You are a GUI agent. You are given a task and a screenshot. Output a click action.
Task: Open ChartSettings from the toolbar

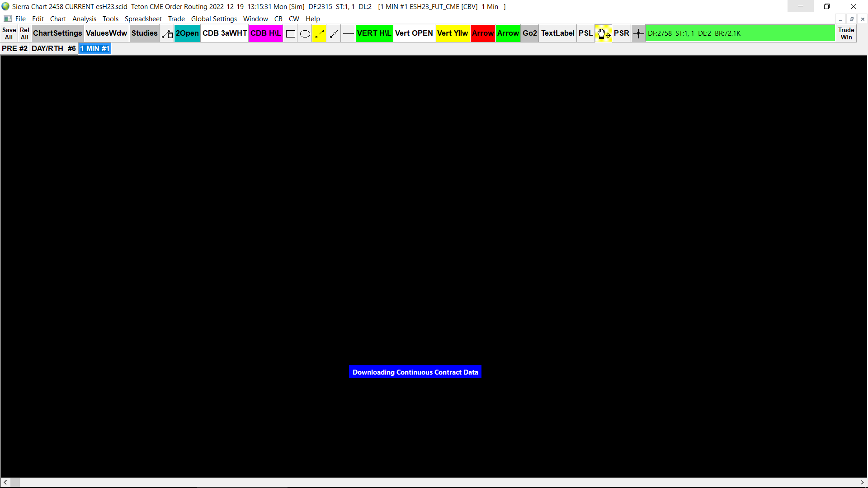[57, 33]
